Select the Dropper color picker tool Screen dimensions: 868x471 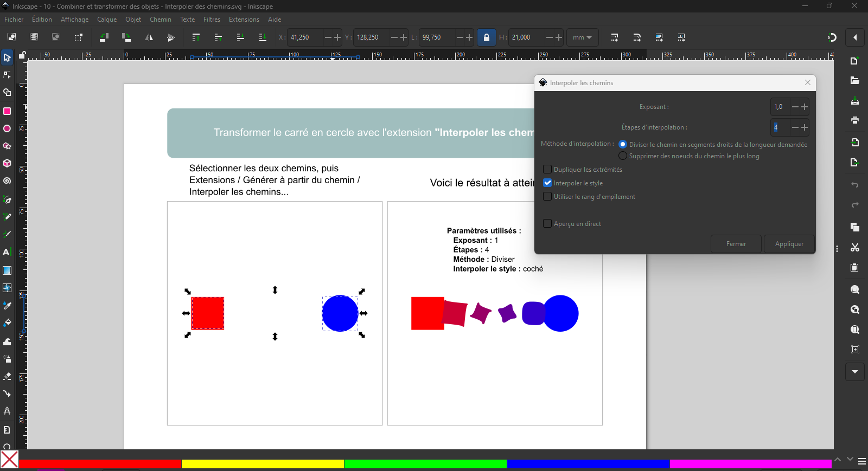7,306
